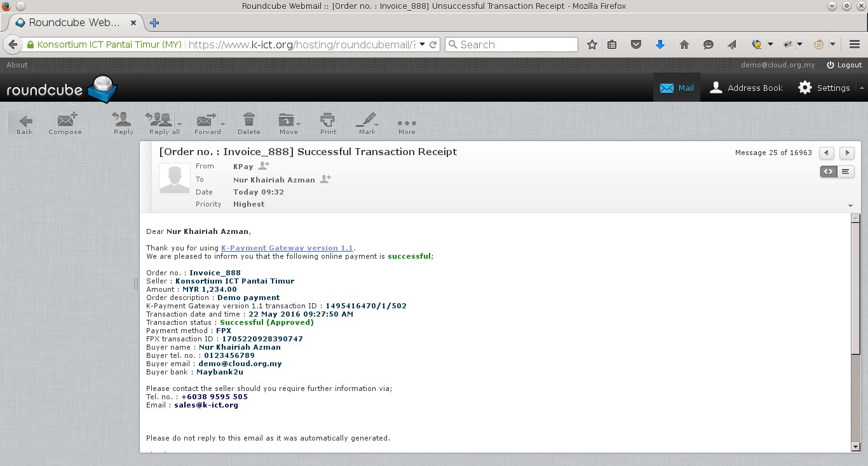Click site identity Konsortium ICT Pantai Timur

[x=103, y=45]
